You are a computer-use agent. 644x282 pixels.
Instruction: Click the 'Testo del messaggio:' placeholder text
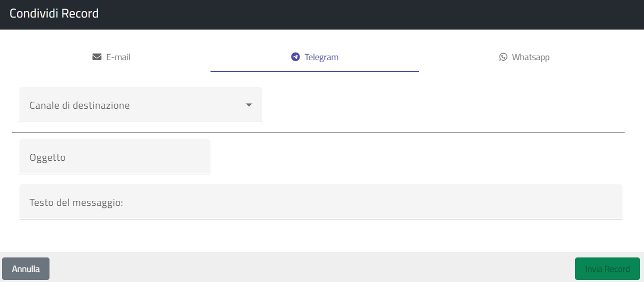(x=76, y=202)
